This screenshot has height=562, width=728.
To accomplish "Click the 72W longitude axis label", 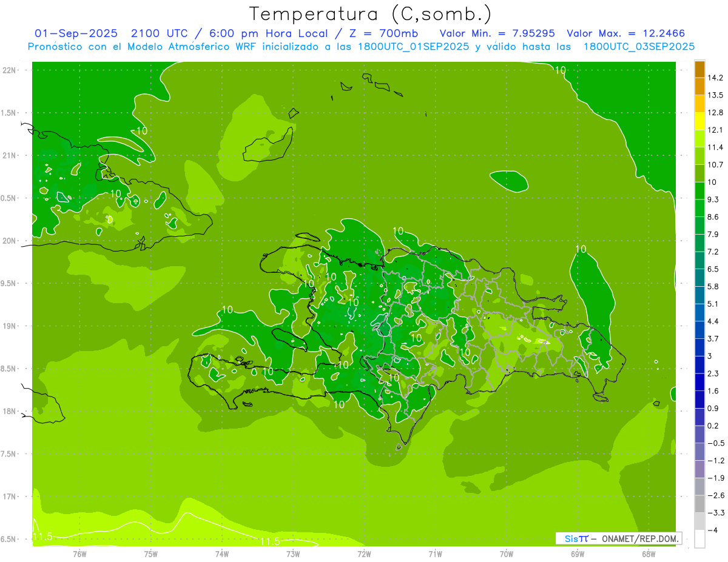I will click(x=364, y=554).
